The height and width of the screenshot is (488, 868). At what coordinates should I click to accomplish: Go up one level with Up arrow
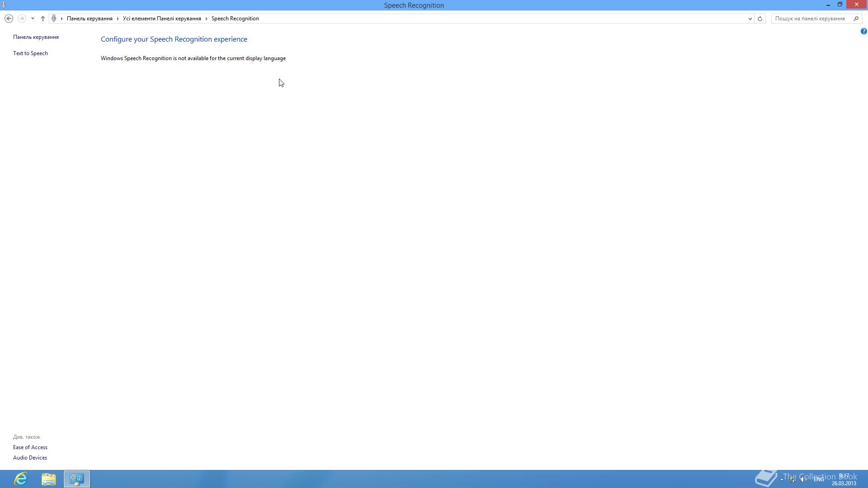tap(42, 19)
